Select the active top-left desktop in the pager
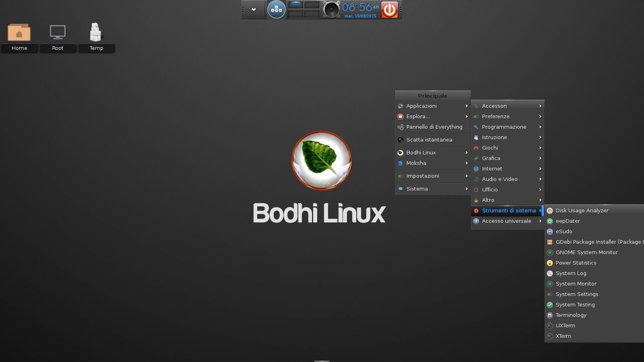 click(295, 5)
